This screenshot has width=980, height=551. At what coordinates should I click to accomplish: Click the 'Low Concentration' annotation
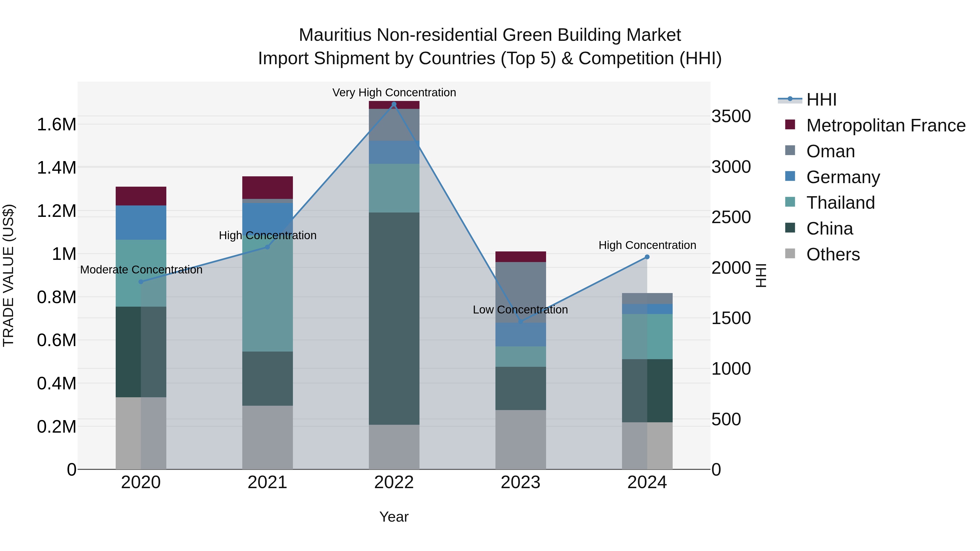tap(520, 310)
